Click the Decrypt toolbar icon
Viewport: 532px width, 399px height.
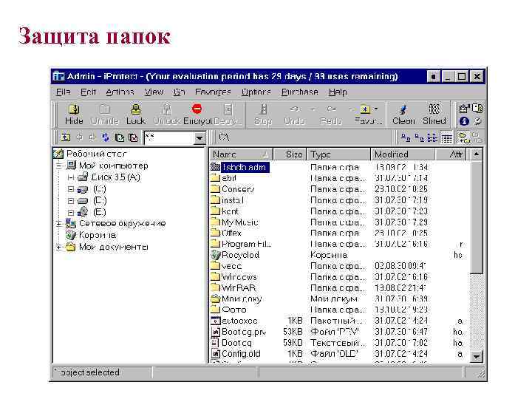tap(228, 109)
